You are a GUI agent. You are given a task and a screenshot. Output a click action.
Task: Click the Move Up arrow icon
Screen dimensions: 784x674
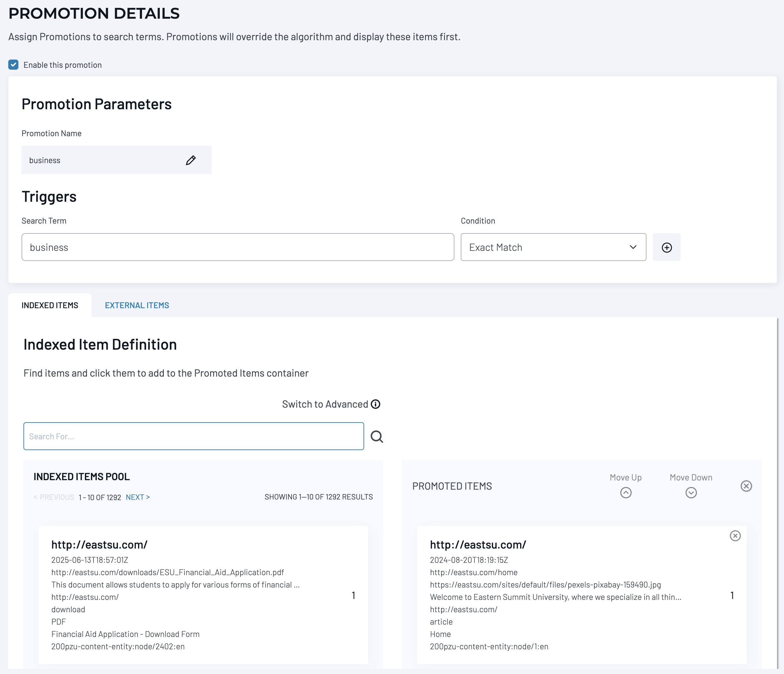tap(626, 493)
